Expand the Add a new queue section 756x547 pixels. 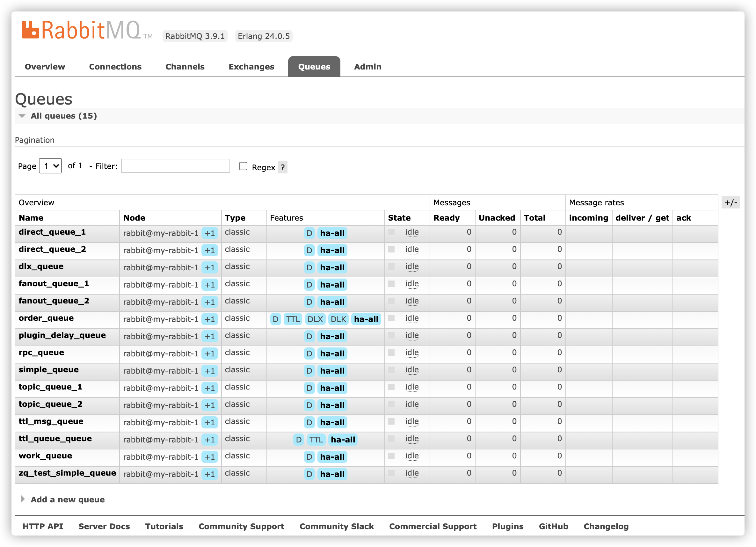coord(67,499)
